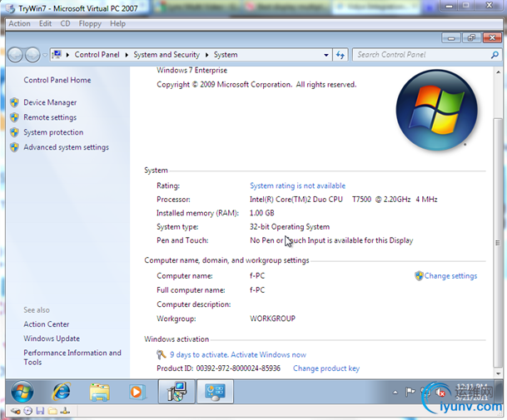
Task: Click the vertical scrollbar thumb
Action: [x=498, y=243]
